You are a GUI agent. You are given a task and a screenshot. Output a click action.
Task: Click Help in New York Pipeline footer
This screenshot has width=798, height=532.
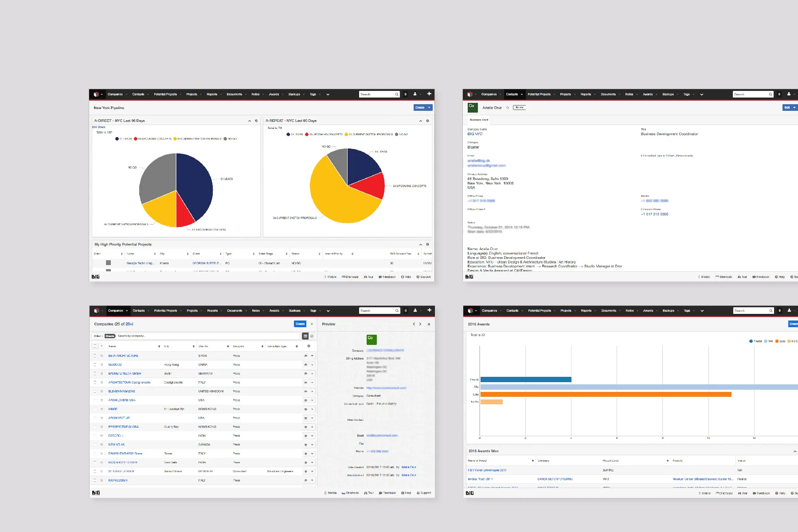tap(406, 277)
